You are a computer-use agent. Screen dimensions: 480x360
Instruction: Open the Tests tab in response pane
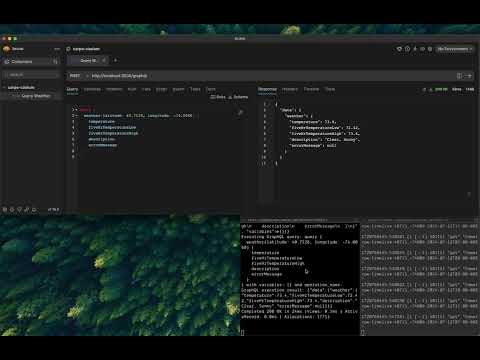[330, 89]
